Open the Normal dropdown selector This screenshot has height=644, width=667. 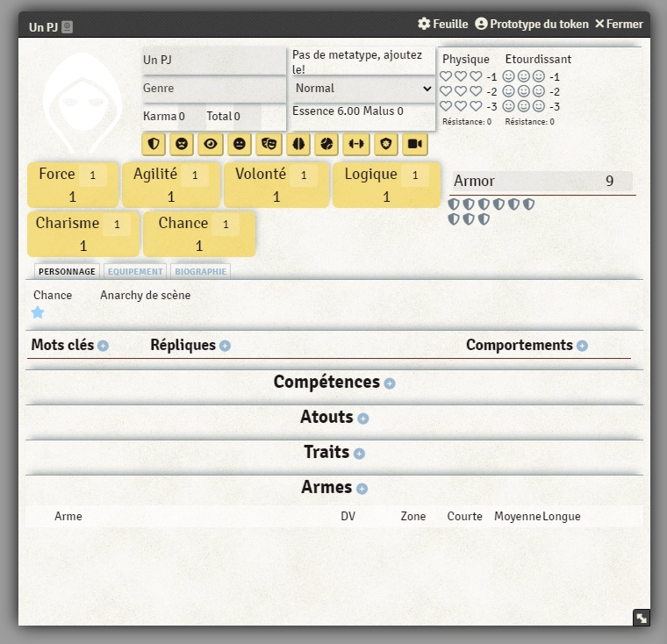[363, 88]
